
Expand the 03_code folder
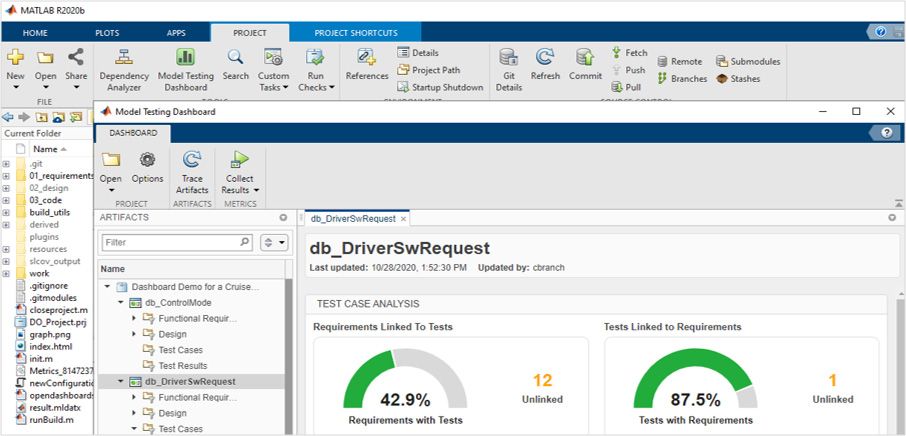point(6,200)
